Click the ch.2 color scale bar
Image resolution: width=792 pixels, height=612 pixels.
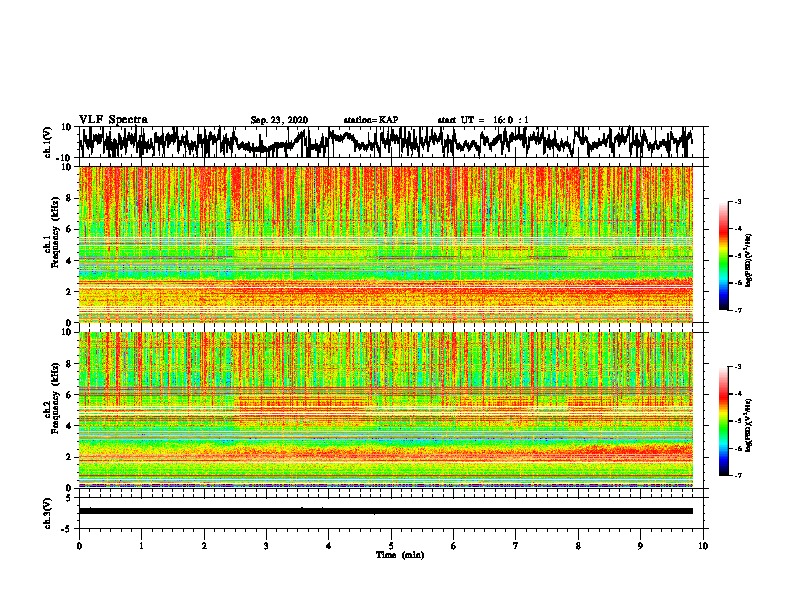point(723,421)
